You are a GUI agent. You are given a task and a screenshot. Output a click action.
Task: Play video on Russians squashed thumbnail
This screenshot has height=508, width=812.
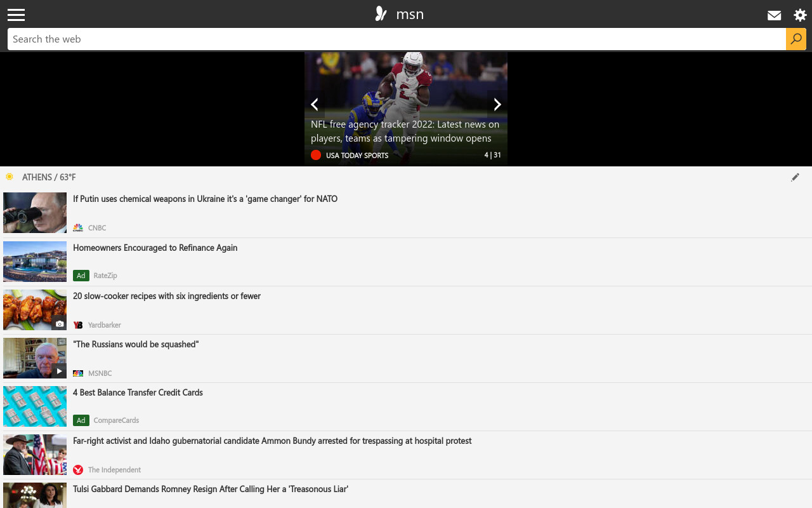tap(59, 371)
